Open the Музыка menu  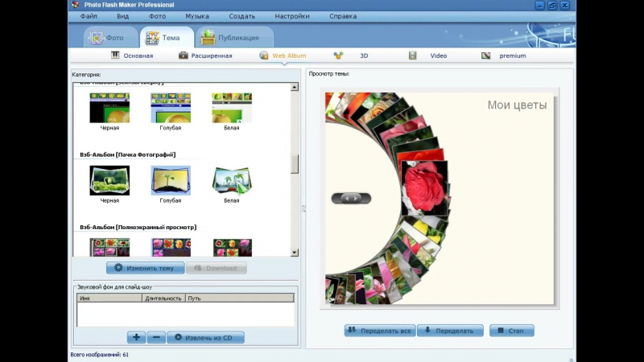(x=197, y=16)
